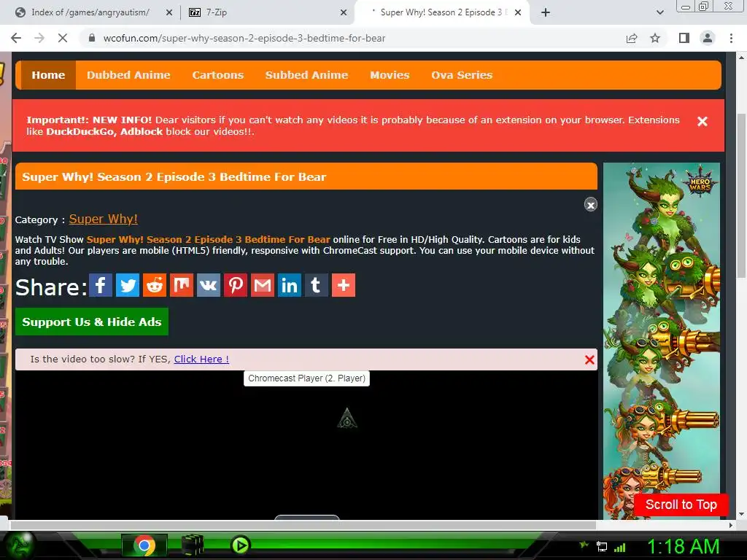747x560 pixels.
Task: Open Super Why! category link
Action: tap(104, 219)
